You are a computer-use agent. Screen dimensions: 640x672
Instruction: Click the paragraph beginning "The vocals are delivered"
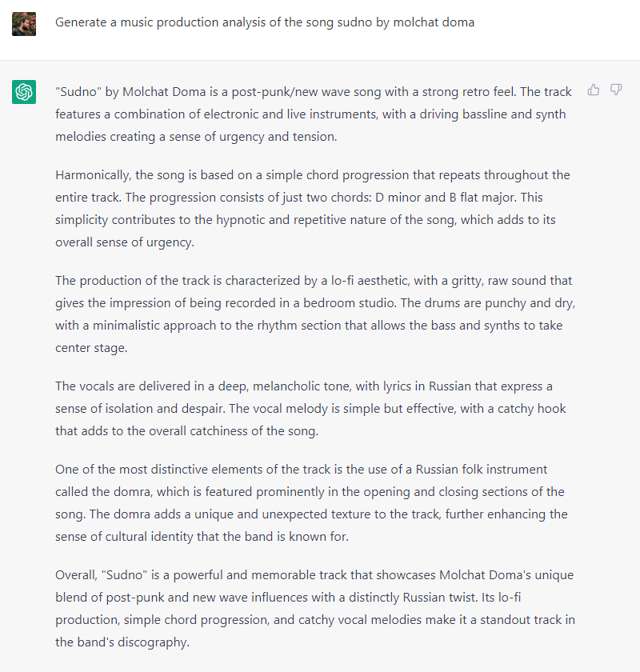(x=315, y=409)
